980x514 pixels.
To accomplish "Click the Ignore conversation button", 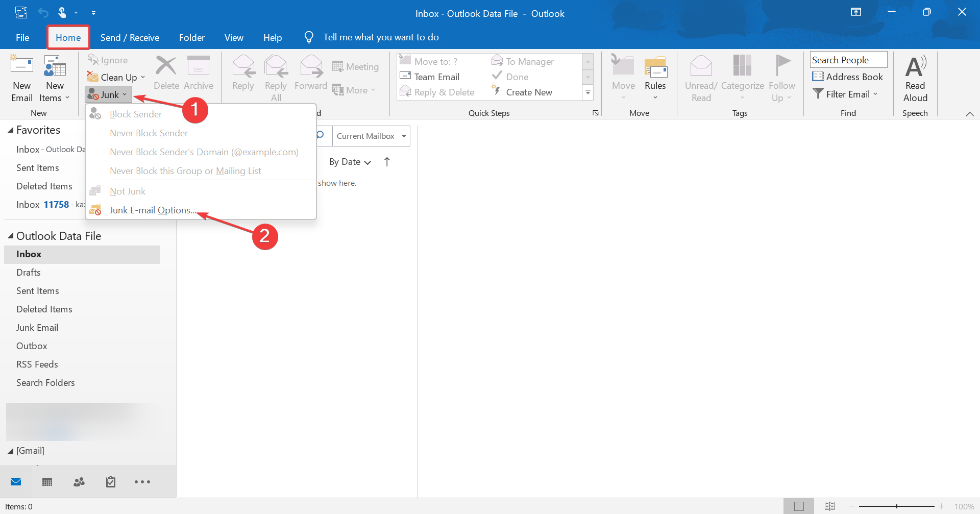I will pos(108,60).
